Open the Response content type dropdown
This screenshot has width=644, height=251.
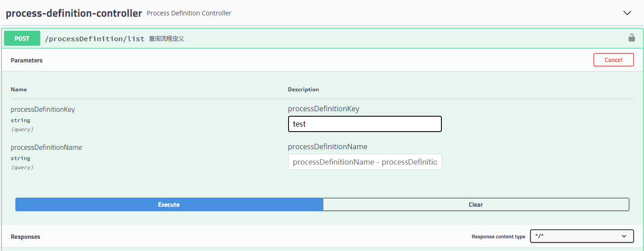pyautogui.click(x=582, y=236)
